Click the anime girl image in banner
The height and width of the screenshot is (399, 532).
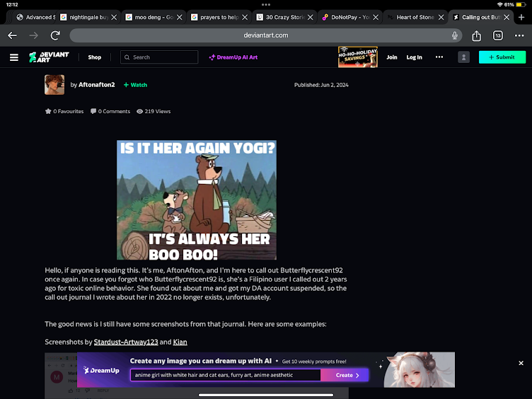point(419,369)
